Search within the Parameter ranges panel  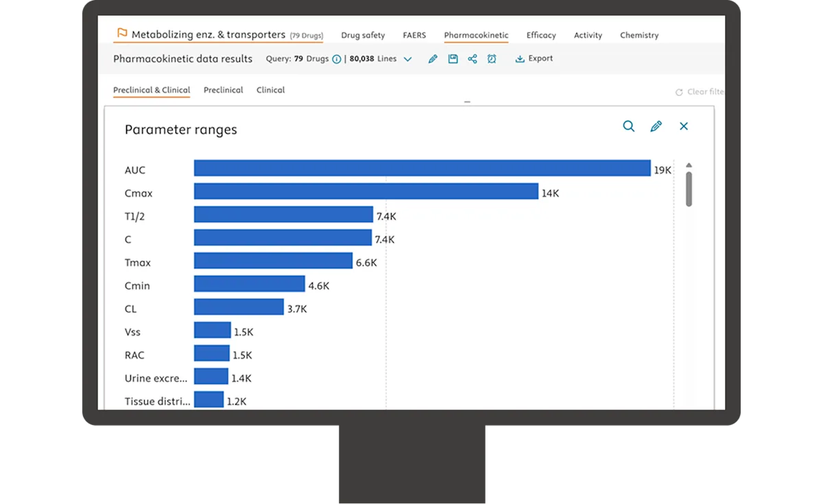click(628, 126)
